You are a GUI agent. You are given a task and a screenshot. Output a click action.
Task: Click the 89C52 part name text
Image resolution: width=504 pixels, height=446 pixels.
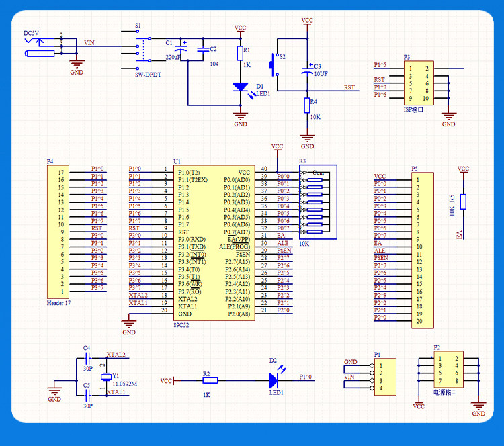[181, 325]
